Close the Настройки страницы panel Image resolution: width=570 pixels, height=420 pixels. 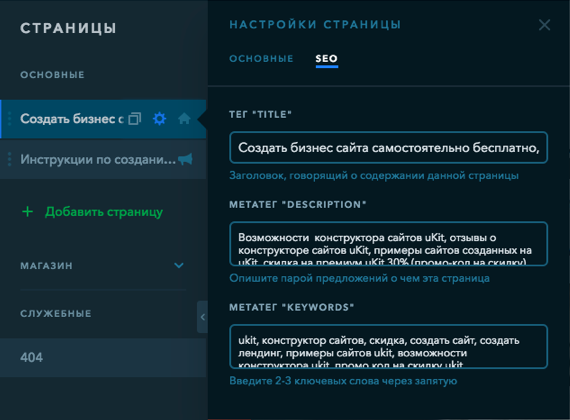click(544, 25)
